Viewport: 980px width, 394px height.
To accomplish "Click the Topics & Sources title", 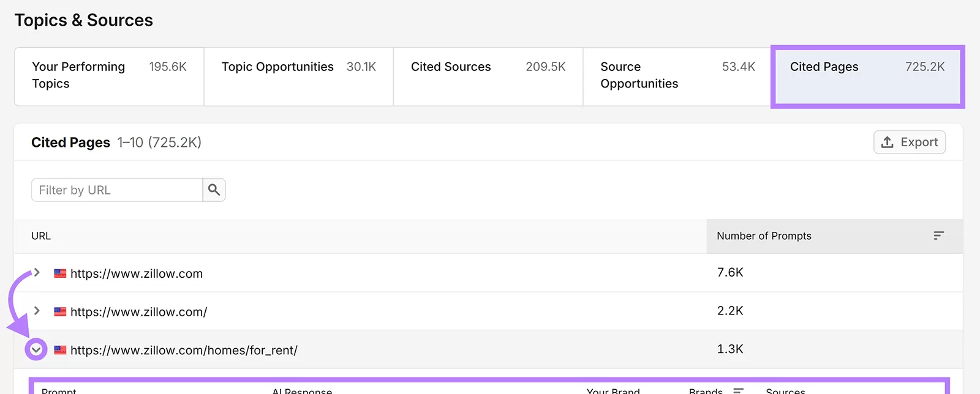I will click(84, 20).
